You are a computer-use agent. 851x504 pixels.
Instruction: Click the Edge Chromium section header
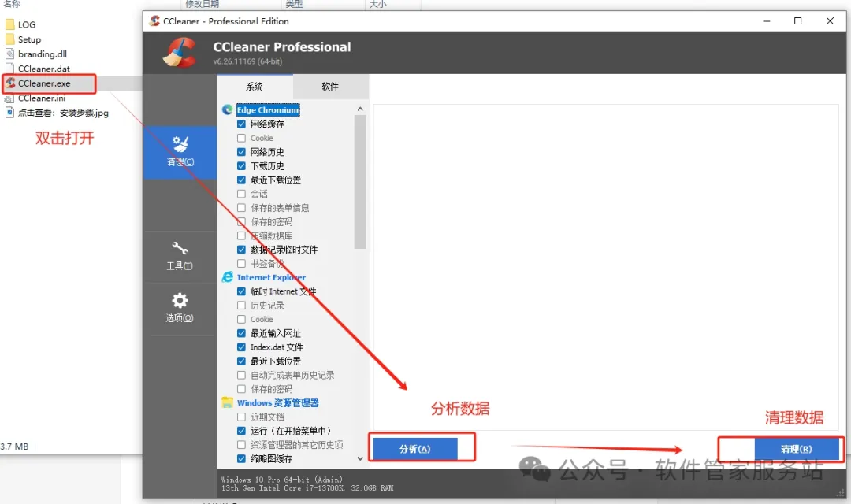(x=268, y=110)
